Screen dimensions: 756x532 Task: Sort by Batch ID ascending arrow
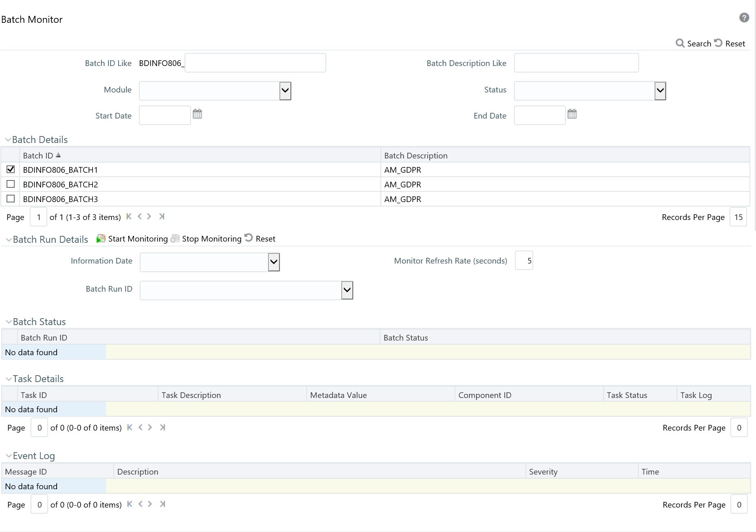[x=58, y=155]
